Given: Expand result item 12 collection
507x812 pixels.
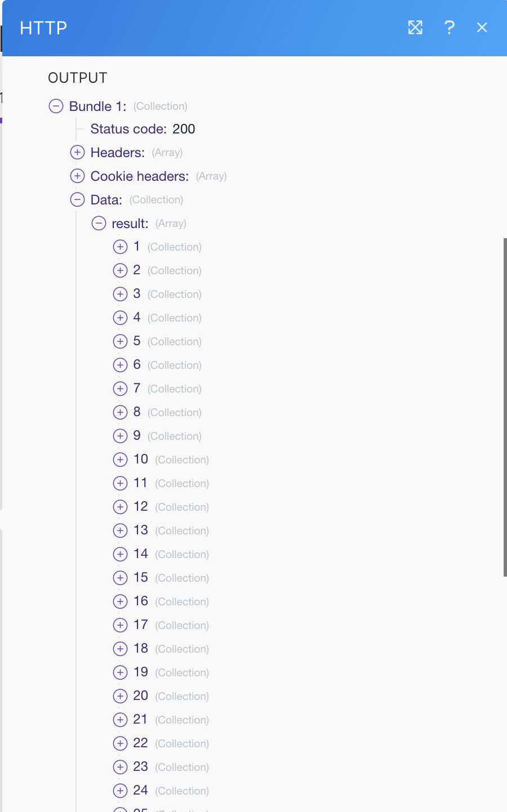Looking at the screenshot, I should tap(120, 507).
